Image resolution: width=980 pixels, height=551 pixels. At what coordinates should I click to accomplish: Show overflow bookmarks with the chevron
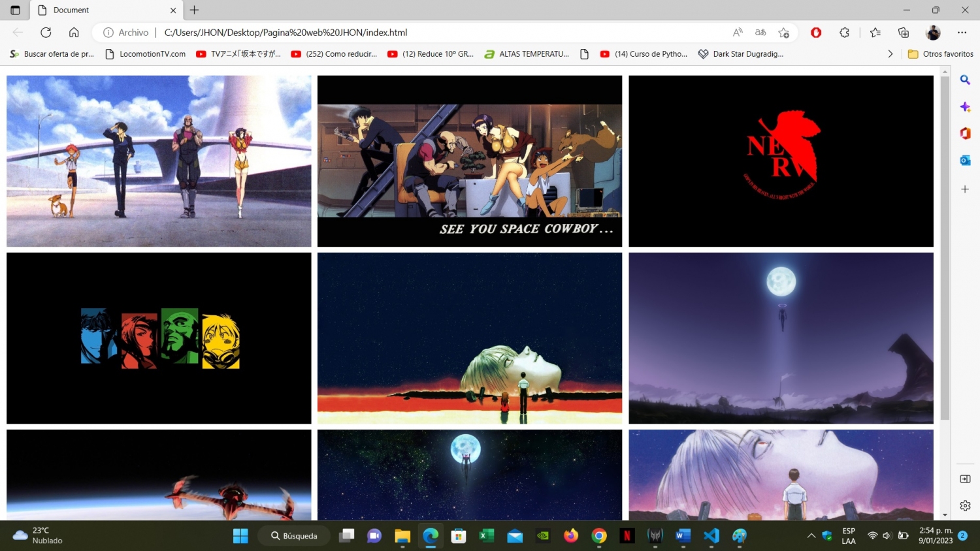[890, 54]
